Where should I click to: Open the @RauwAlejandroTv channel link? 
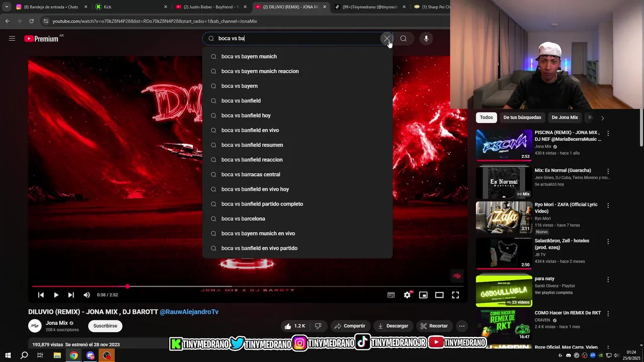point(189,312)
